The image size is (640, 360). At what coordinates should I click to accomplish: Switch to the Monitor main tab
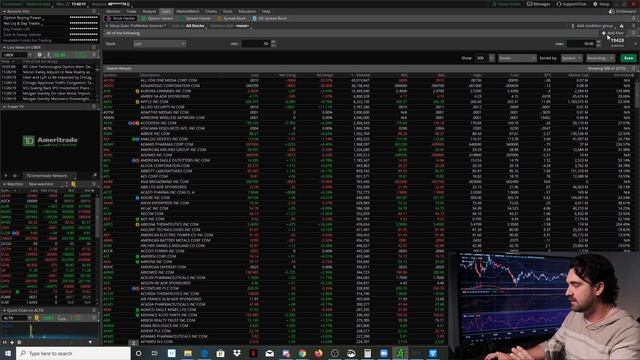tap(113, 11)
